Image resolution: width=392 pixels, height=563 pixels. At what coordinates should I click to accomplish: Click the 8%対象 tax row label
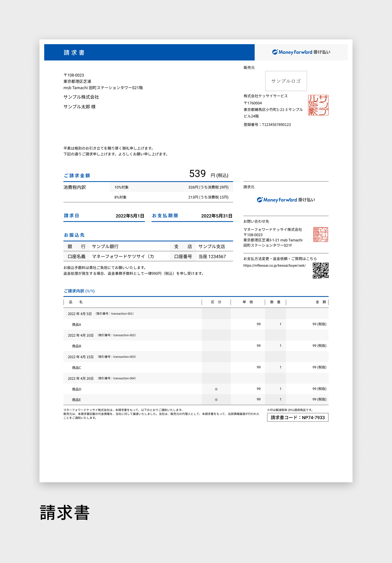pos(120,197)
